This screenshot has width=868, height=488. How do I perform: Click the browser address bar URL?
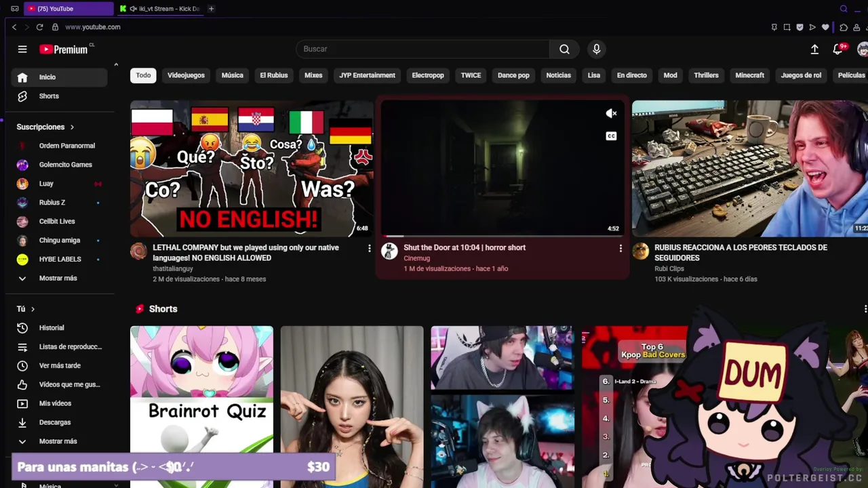[x=93, y=27]
